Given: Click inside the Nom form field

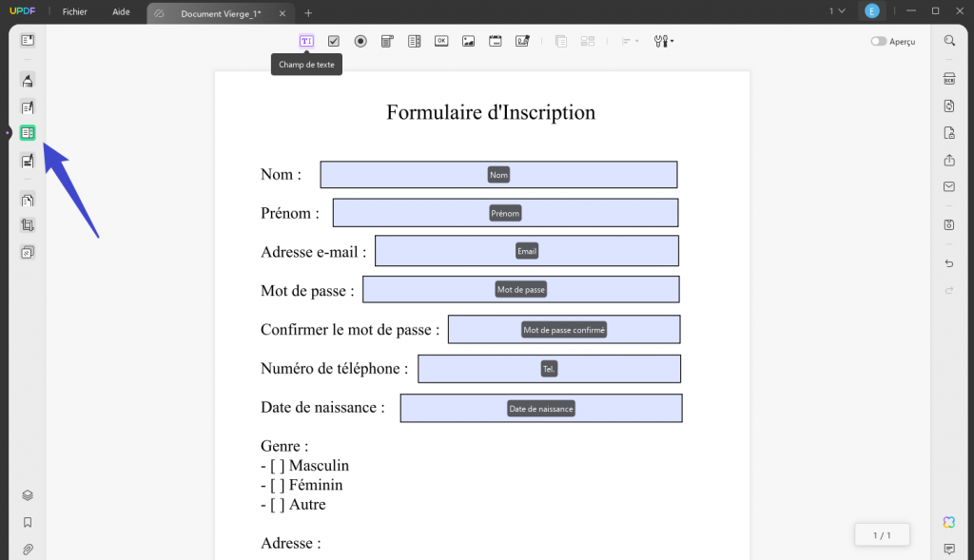Looking at the screenshot, I should pyautogui.click(x=499, y=174).
